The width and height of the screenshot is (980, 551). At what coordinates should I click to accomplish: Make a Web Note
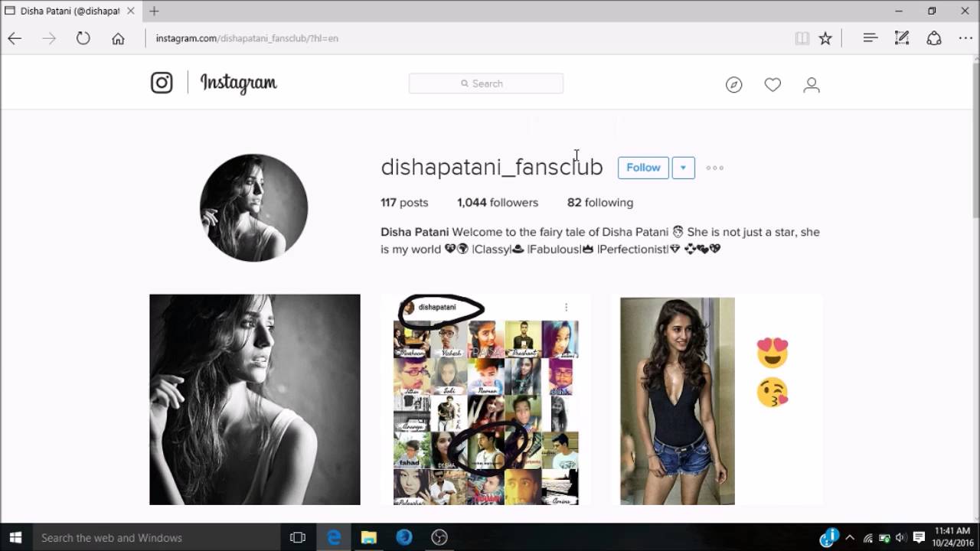(902, 38)
